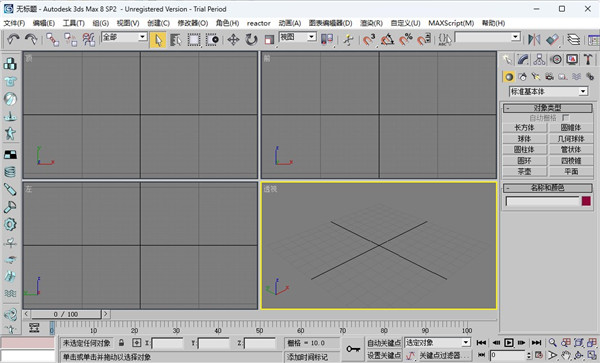Jump to the start frame
Image resolution: width=600 pixels, height=363 pixels.
coord(481,343)
